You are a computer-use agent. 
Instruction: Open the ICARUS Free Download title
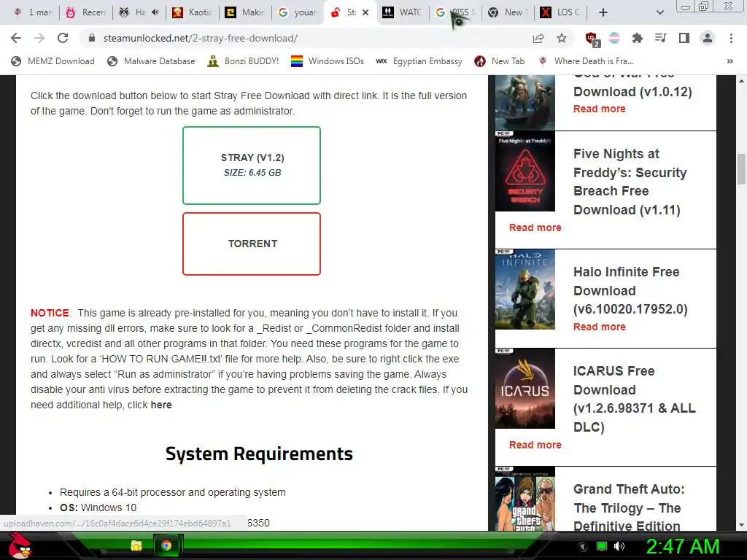click(x=634, y=399)
